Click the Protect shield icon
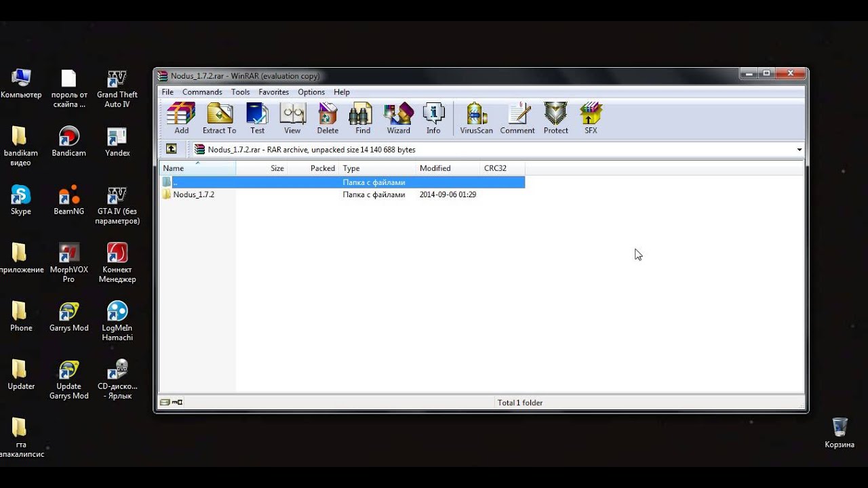868x488 pixels. click(555, 119)
